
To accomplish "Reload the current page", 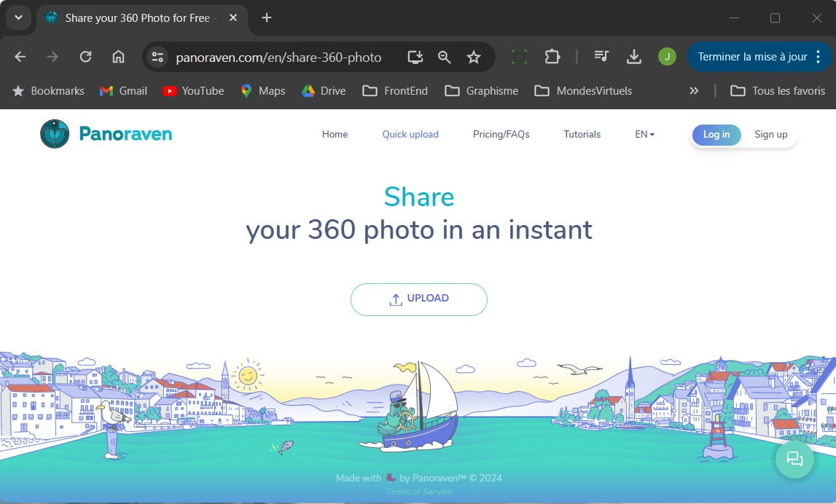I will pos(85,57).
